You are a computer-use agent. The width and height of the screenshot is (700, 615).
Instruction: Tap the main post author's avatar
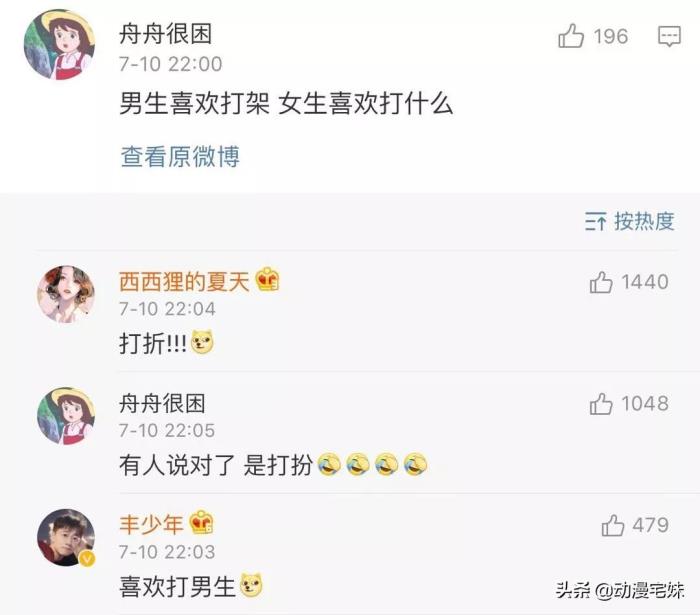(x=59, y=45)
